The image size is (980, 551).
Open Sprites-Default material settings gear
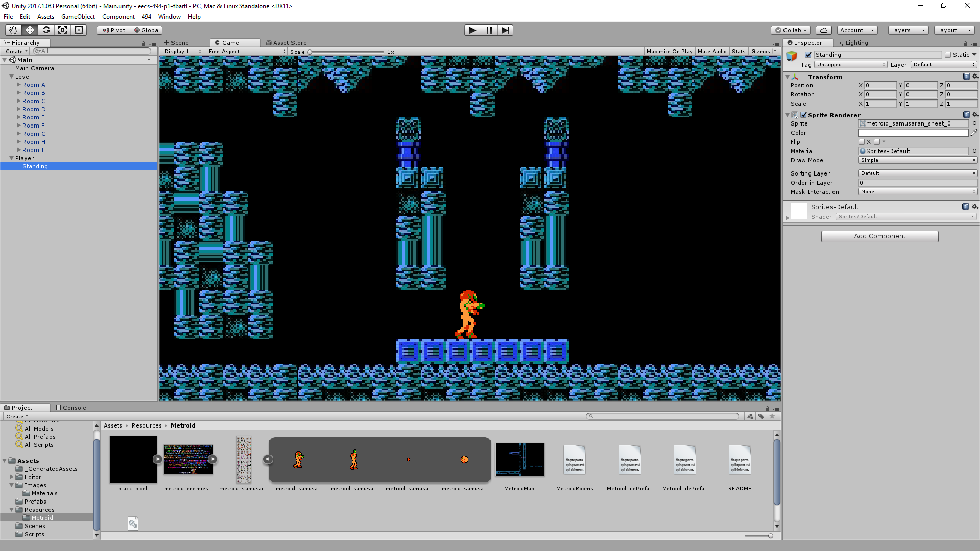975,207
